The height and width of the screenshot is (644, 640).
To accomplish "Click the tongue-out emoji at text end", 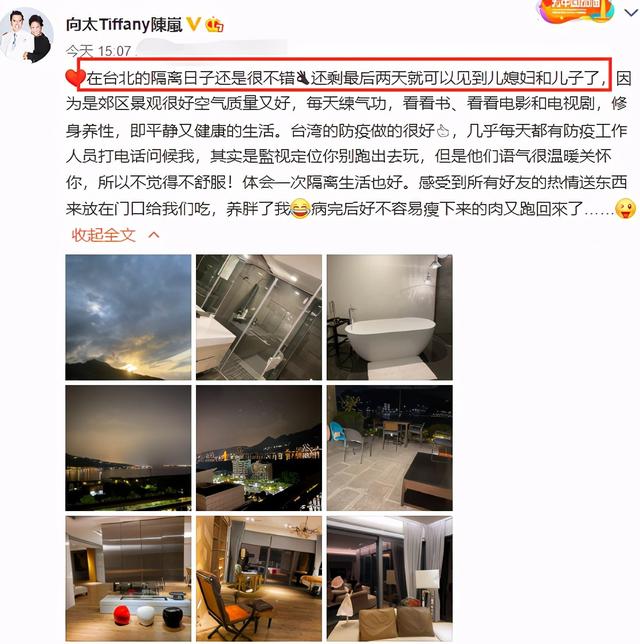I will (625, 208).
